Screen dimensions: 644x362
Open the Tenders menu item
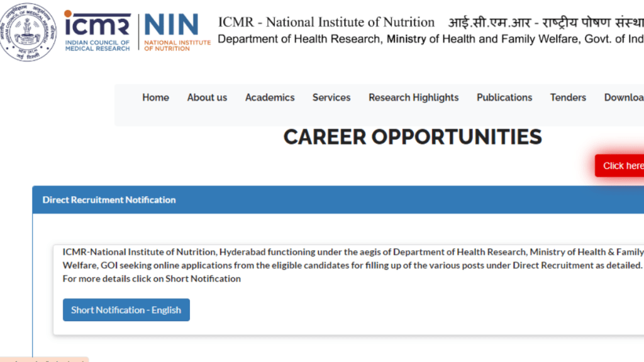568,97
